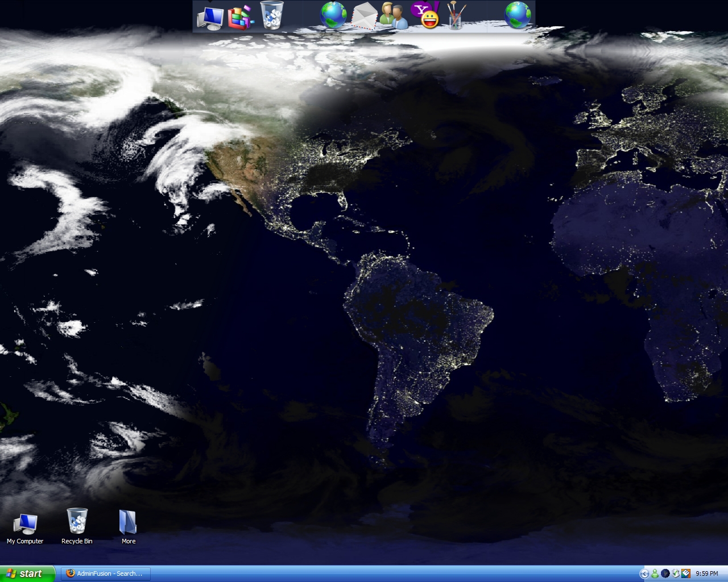Click the dark earth globe tray icon
Image resolution: width=728 pixels, height=582 pixels.
pyautogui.click(x=665, y=573)
